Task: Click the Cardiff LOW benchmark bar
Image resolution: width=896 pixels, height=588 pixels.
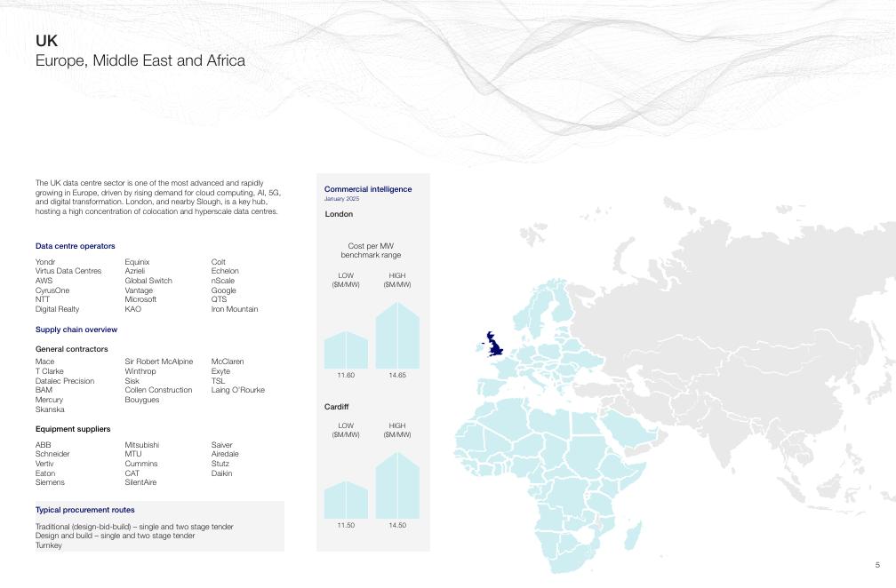Action: [346, 500]
